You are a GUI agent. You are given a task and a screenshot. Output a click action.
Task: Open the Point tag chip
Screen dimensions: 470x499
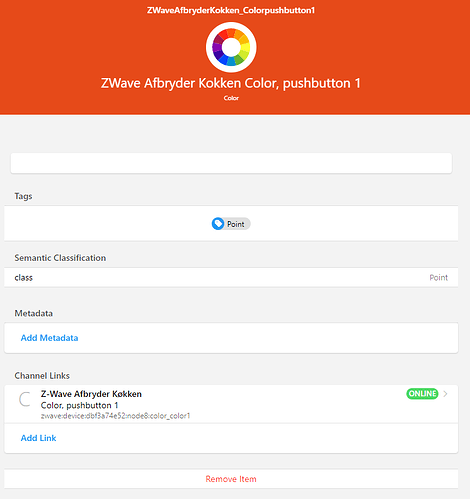coord(231,224)
